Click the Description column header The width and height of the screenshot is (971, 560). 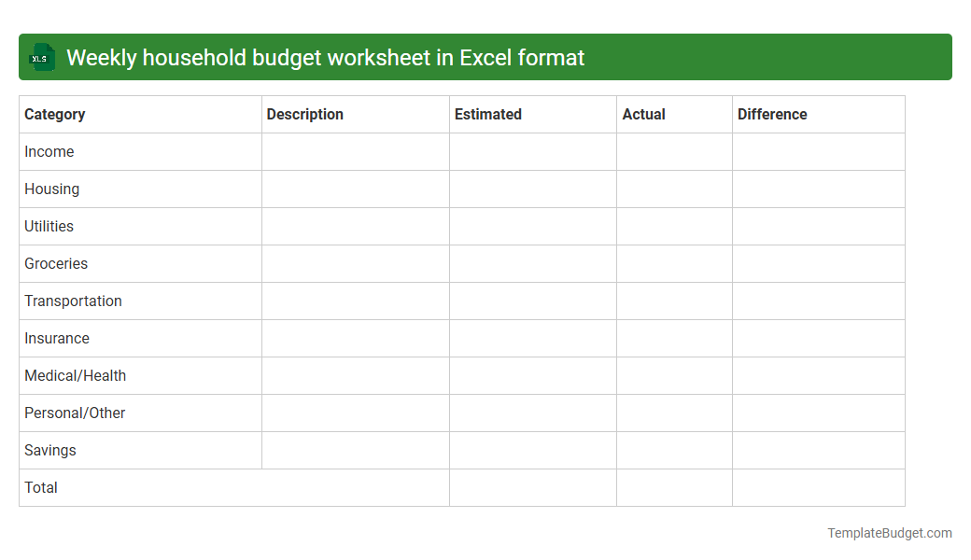[304, 114]
